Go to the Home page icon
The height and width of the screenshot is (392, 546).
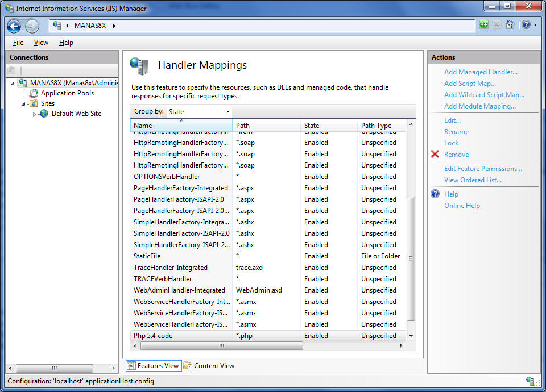510,24
